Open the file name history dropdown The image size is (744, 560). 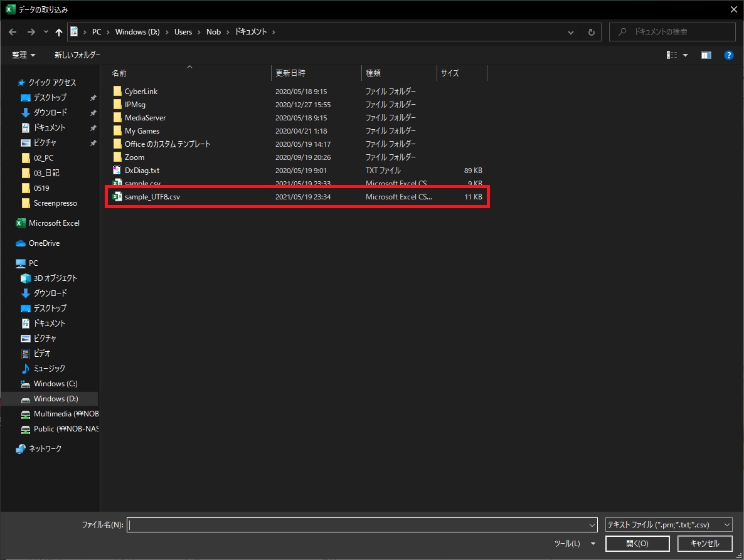pos(592,525)
